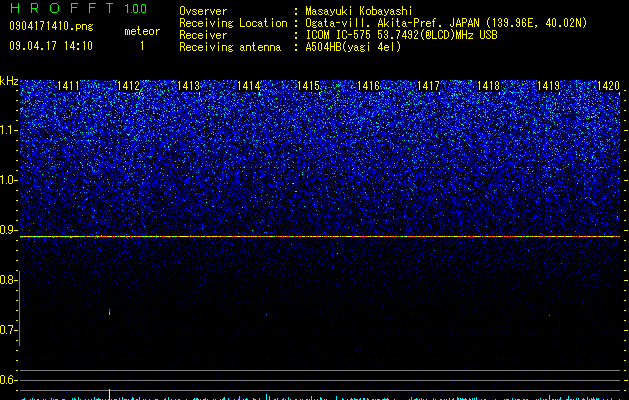629x400 pixels.
Task: Click the 1.1 kHz axis label
Action: [x=8, y=130]
